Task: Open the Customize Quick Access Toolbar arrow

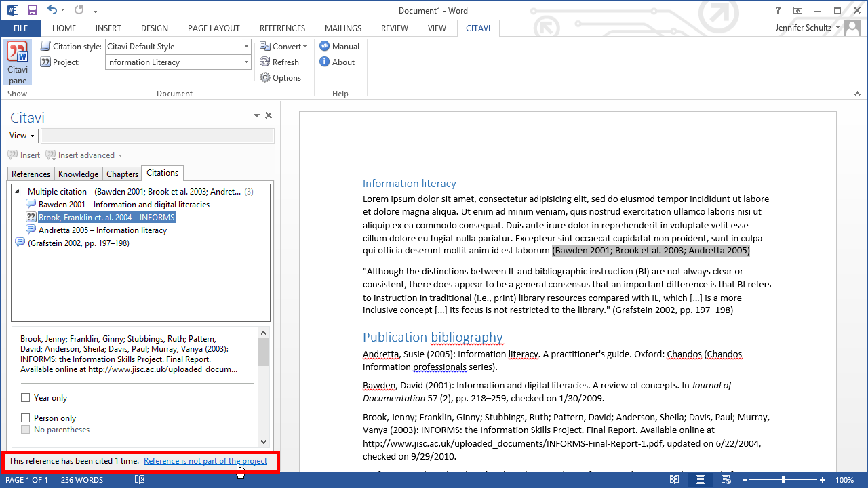Action: coord(95,11)
